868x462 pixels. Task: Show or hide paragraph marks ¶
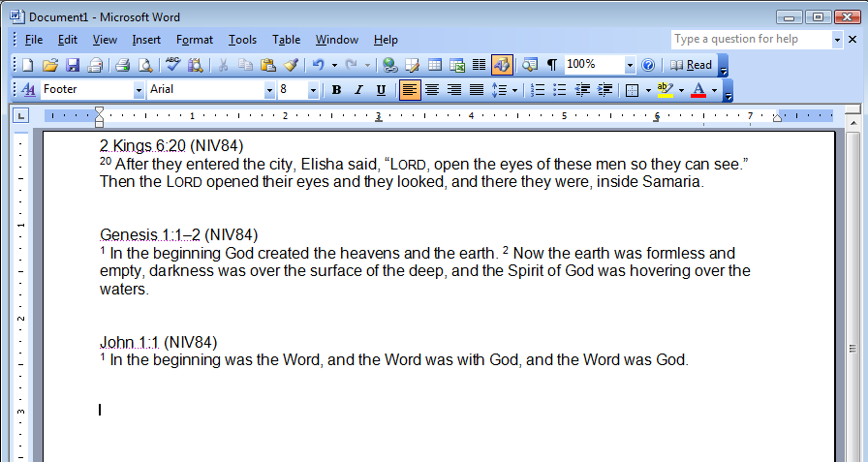tap(552, 65)
